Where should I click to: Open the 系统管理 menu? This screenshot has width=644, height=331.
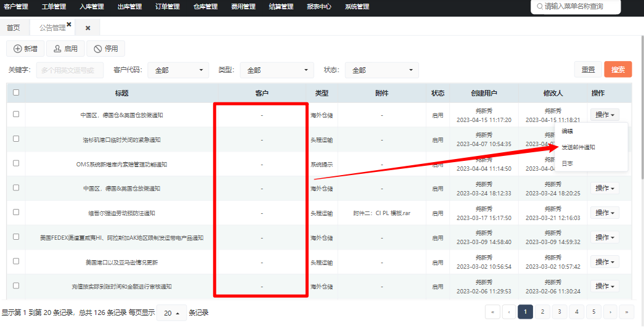pos(357,7)
